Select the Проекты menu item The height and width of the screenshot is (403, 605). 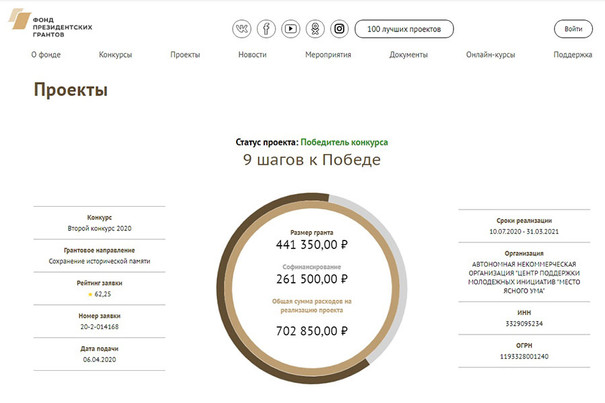pyautogui.click(x=185, y=55)
